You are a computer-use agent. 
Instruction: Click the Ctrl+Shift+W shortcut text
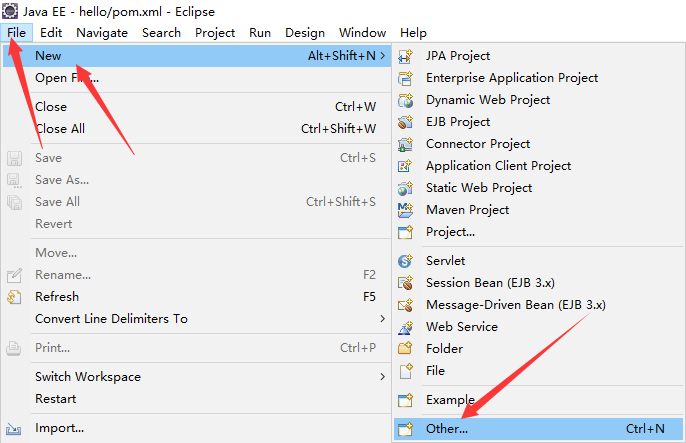tap(338, 129)
